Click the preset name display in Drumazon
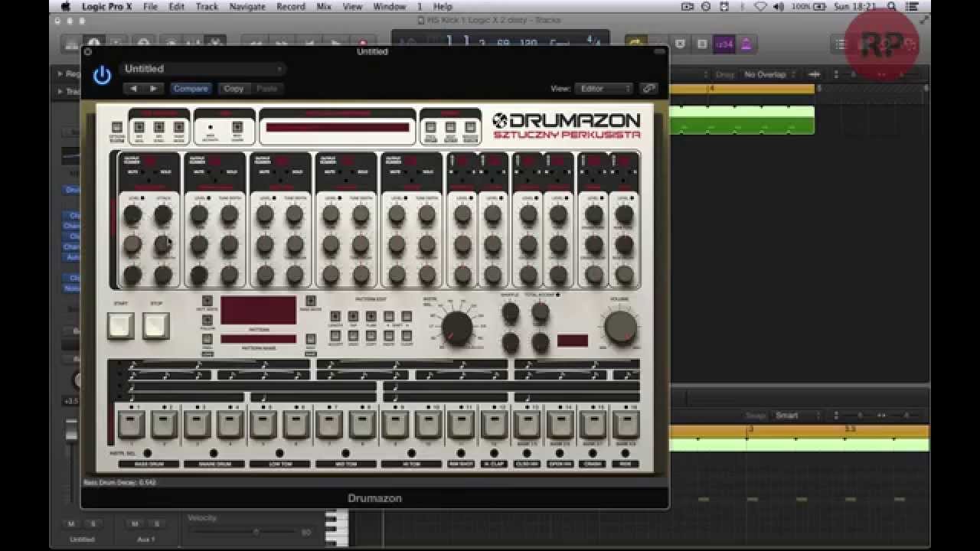Screen dimensions: 980x551 pyautogui.click(x=338, y=128)
